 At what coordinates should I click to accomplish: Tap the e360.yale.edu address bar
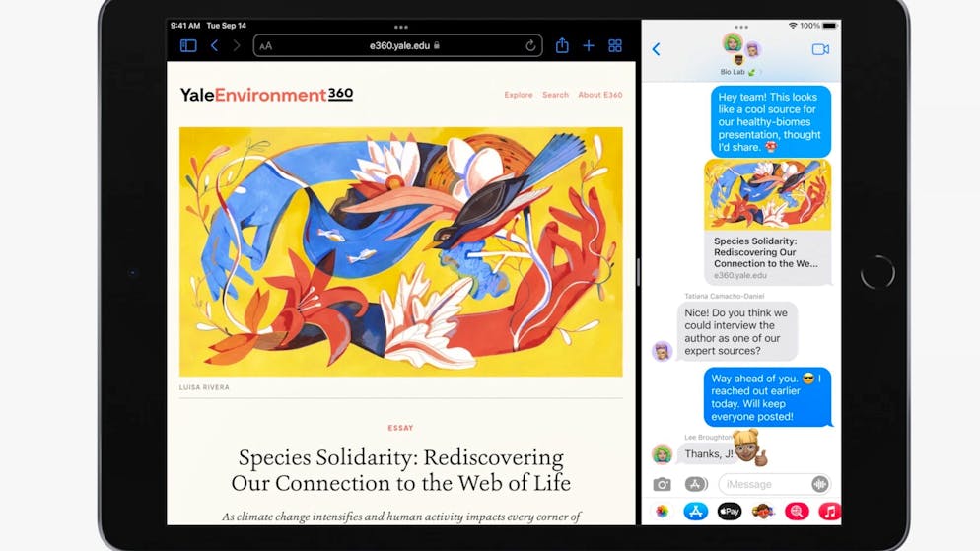[398, 45]
